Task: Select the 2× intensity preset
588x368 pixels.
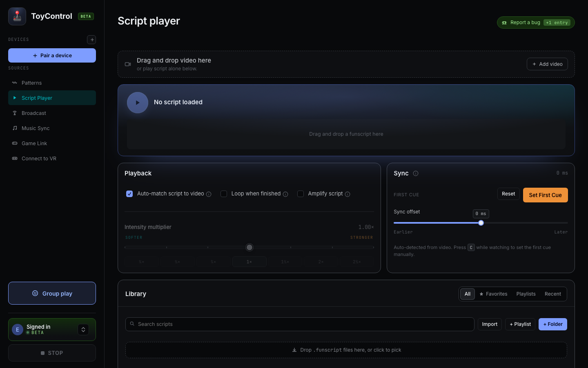Action: click(321, 262)
